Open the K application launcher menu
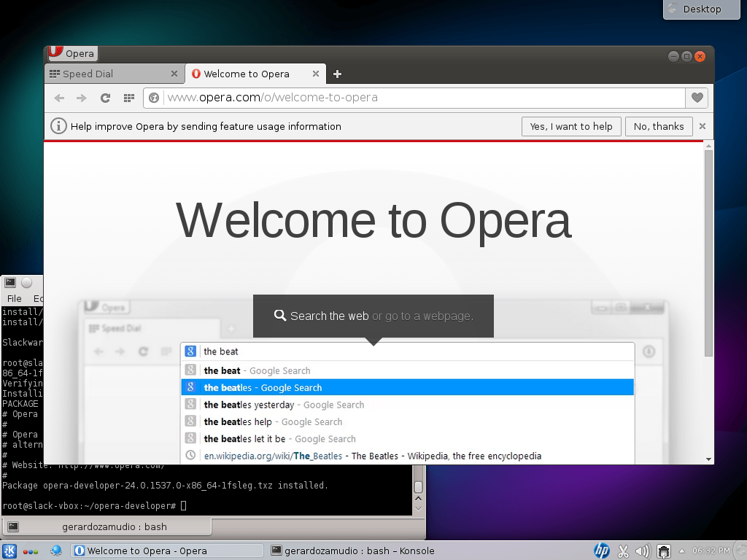 tap(9, 551)
